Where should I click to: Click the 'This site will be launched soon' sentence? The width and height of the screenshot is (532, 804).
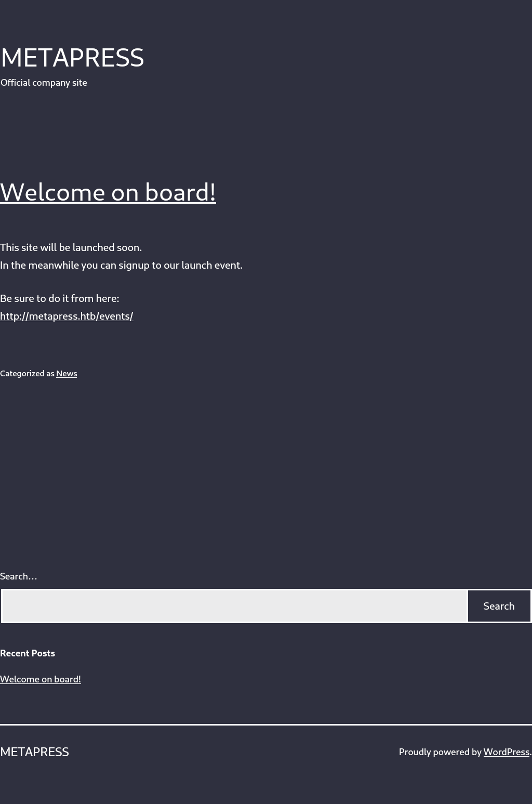pyautogui.click(x=71, y=247)
